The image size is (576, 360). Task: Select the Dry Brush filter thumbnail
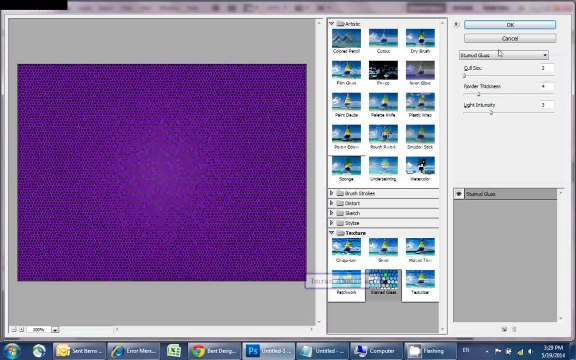pyautogui.click(x=420, y=38)
